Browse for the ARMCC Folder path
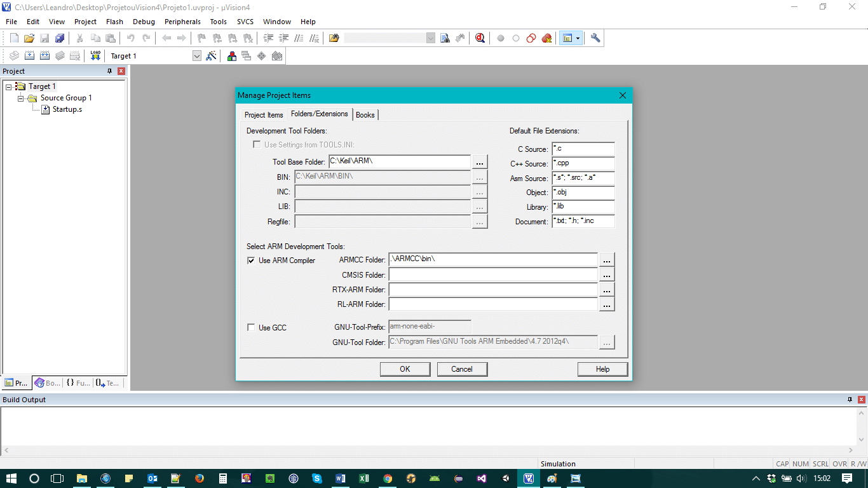Viewport: 868px width, 488px height. pyautogui.click(x=607, y=260)
